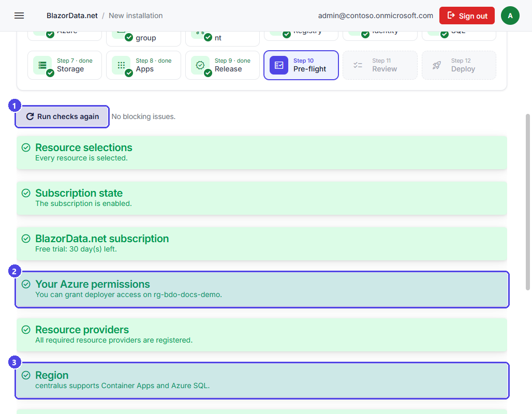Screen dimensions: 532x414
Task: Select Step 11 Review tab
Action: coord(380,65)
